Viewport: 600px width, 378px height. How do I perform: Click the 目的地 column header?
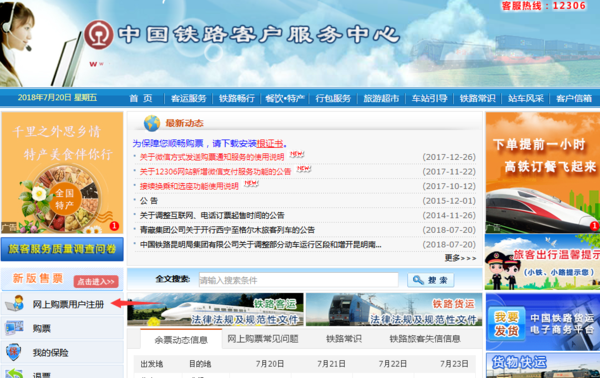click(x=200, y=364)
